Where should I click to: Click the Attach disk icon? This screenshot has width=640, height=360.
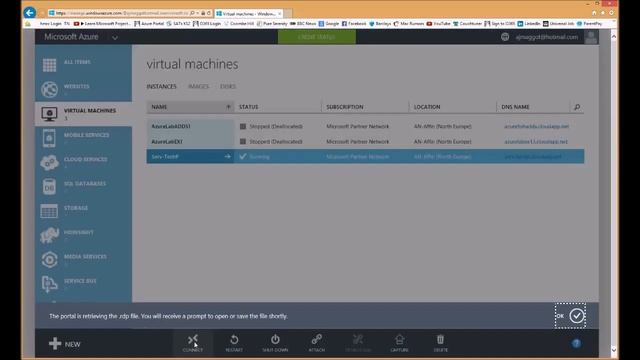click(x=317, y=340)
